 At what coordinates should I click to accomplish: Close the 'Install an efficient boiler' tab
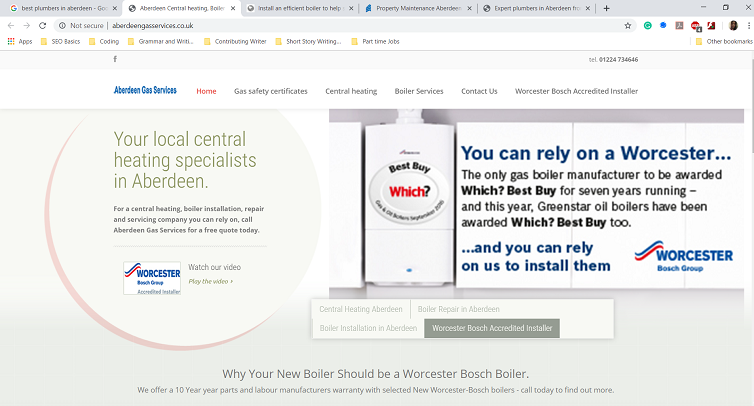pyautogui.click(x=351, y=8)
